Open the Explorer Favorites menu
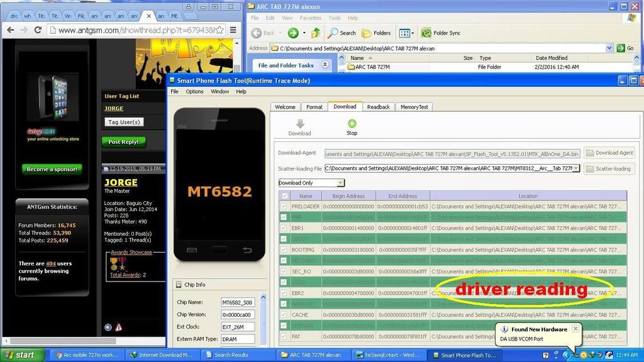The height and width of the screenshot is (362, 644). (310, 18)
